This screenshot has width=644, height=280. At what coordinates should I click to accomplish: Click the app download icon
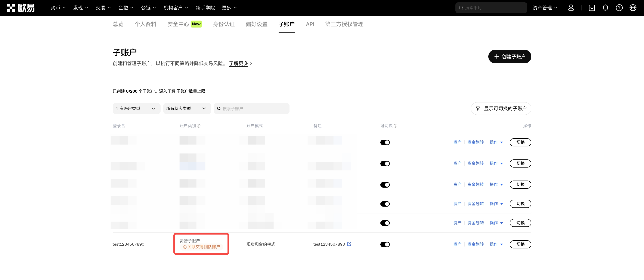592,8
